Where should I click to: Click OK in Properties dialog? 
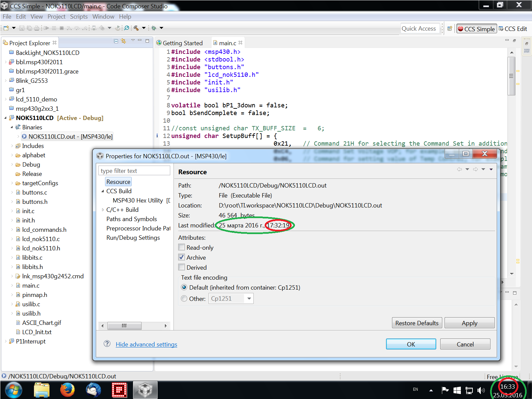pos(411,344)
